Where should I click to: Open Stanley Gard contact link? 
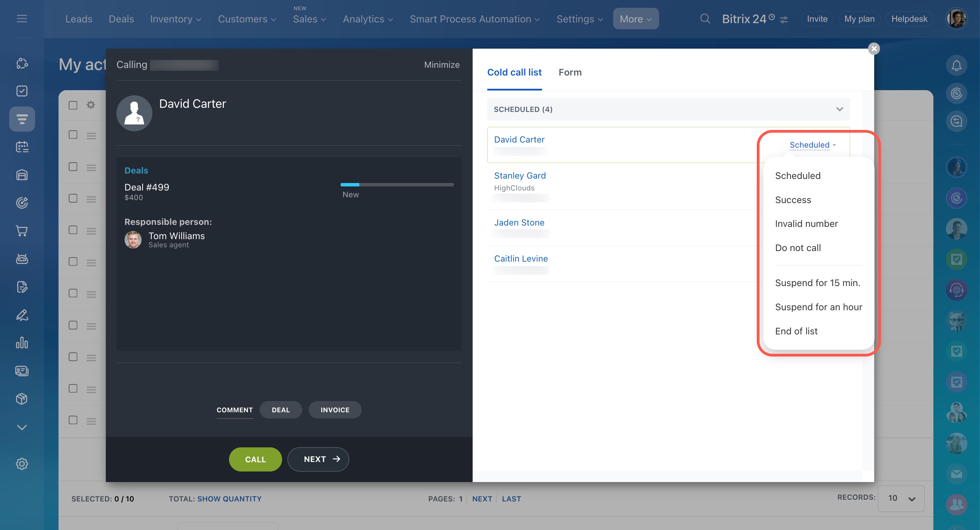coord(520,176)
